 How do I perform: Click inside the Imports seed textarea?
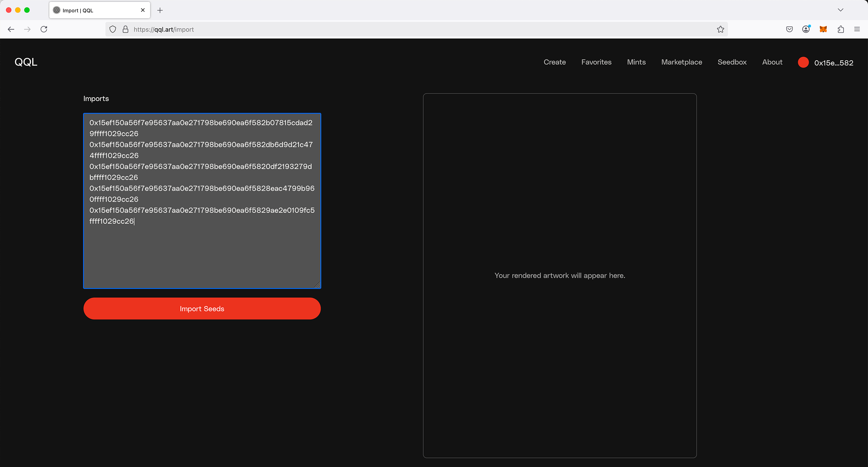(x=202, y=251)
